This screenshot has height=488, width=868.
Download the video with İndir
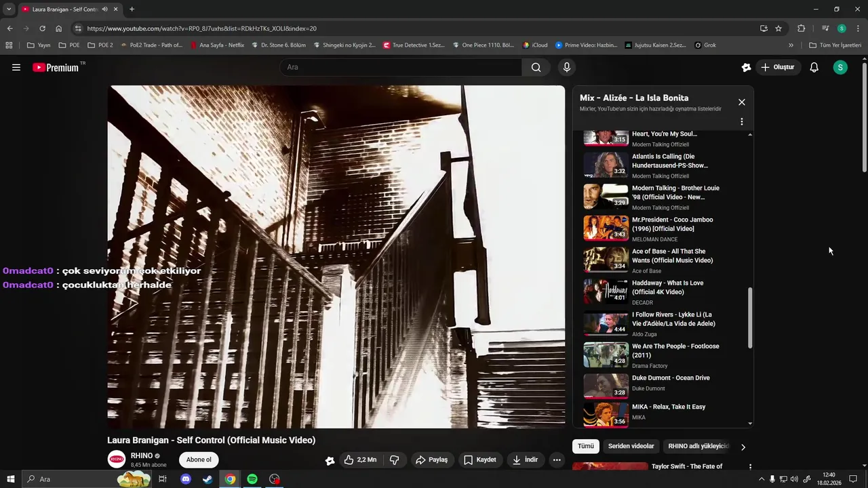(x=526, y=460)
